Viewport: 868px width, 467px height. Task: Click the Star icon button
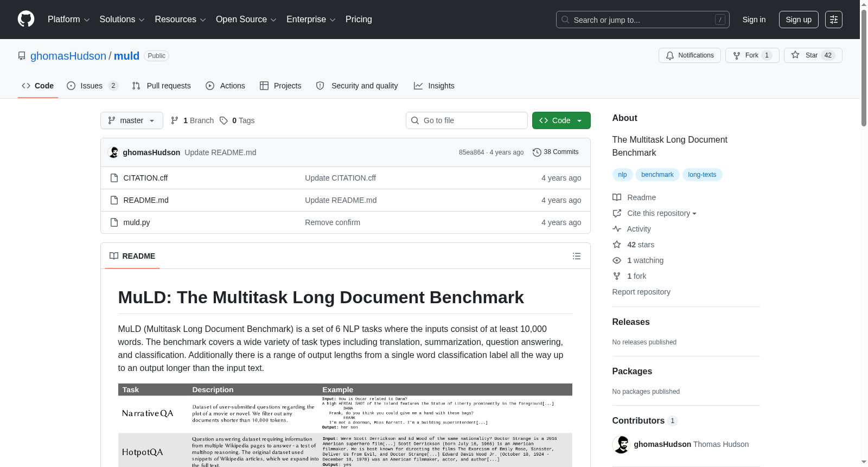click(813, 55)
